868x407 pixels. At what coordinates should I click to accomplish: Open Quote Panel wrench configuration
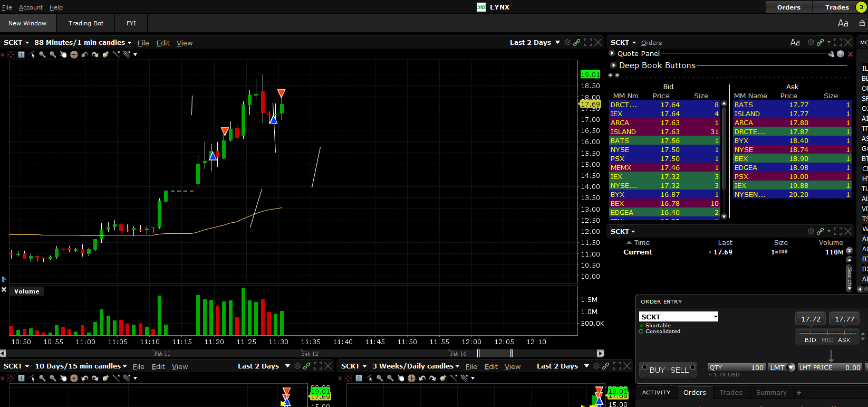pyautogui.click(x=832, y=54)
